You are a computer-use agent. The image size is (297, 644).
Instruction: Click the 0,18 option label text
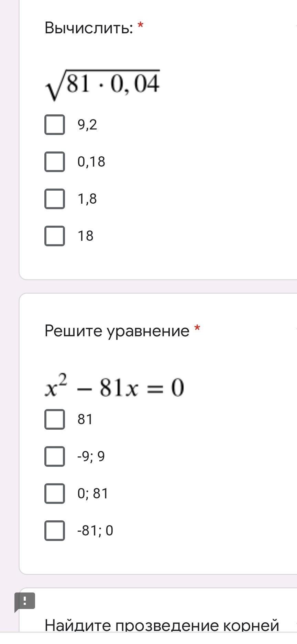pos(91,162)
